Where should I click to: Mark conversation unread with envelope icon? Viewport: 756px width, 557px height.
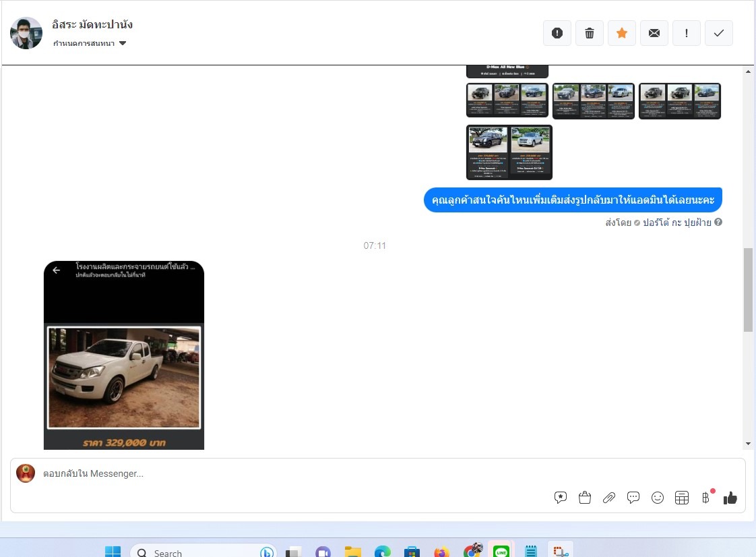point(654,33)
